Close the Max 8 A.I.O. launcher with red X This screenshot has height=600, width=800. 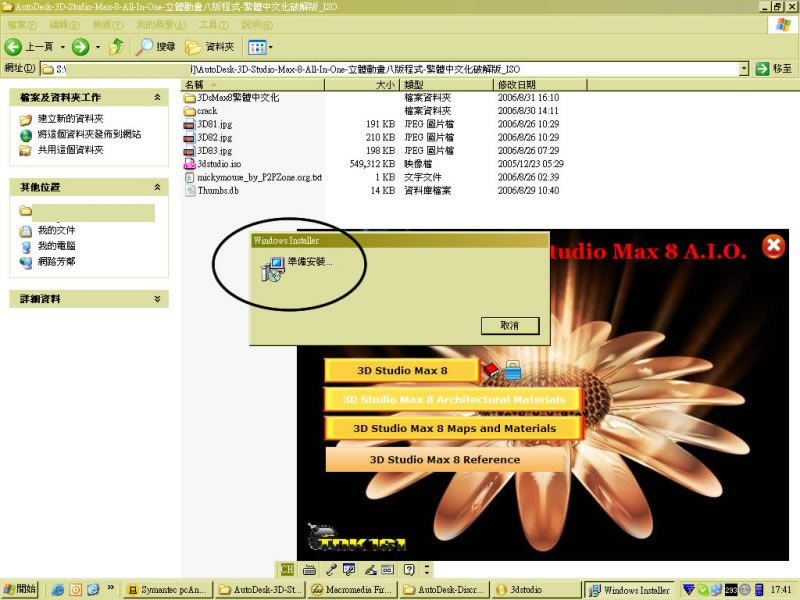click(x=773, y=246)
